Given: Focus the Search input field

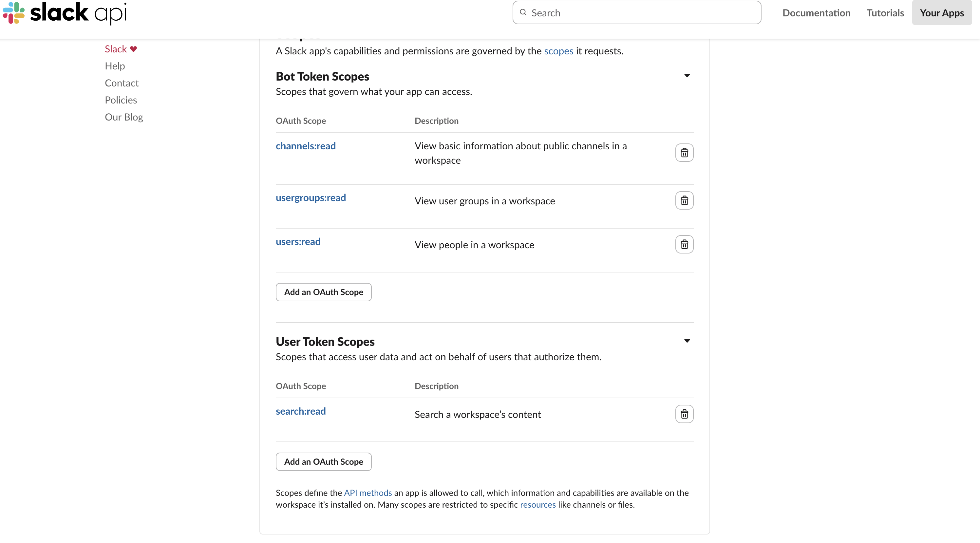Looking at the screenshot, I should 643,13.
